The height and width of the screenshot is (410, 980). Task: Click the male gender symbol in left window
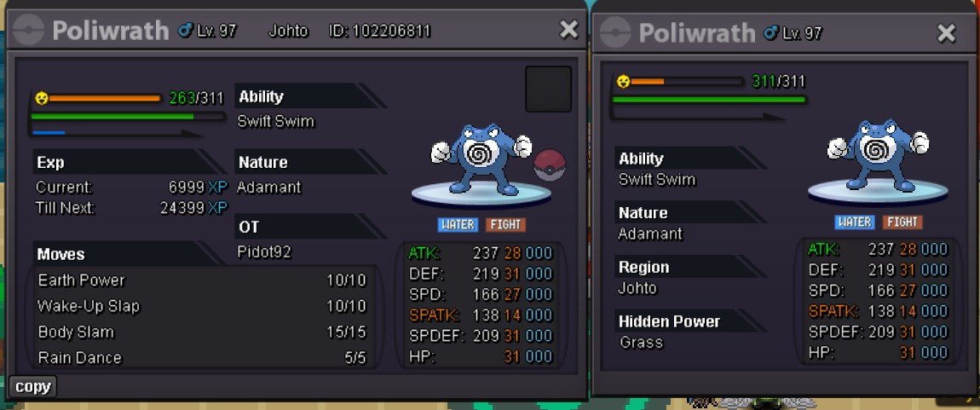click(x=185, y=30)
